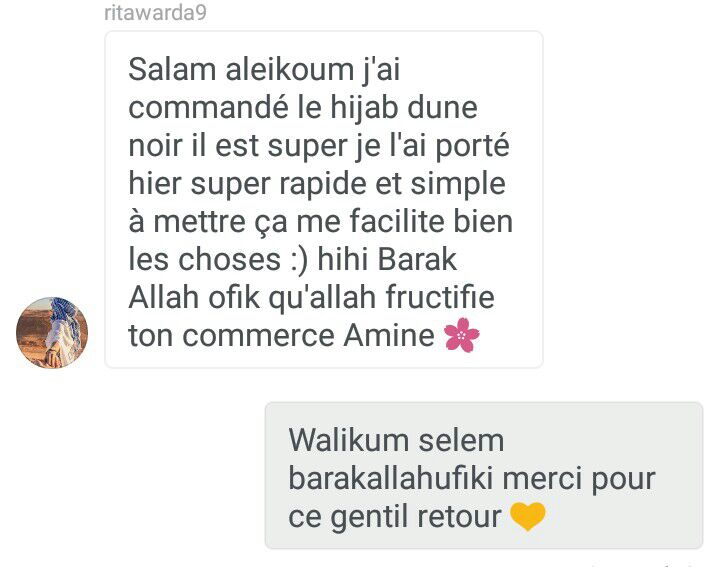Select the received message starting "Salam aleikoum"

tap(324, 199)
